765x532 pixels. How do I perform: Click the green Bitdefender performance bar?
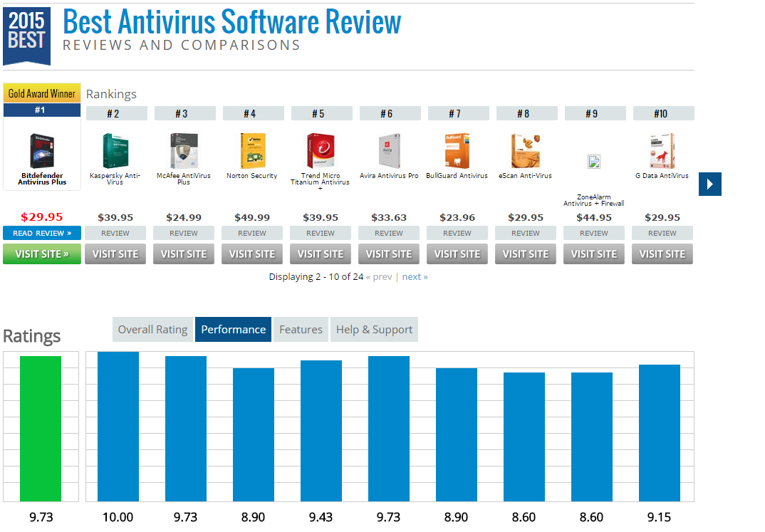[x=41, y=429]
